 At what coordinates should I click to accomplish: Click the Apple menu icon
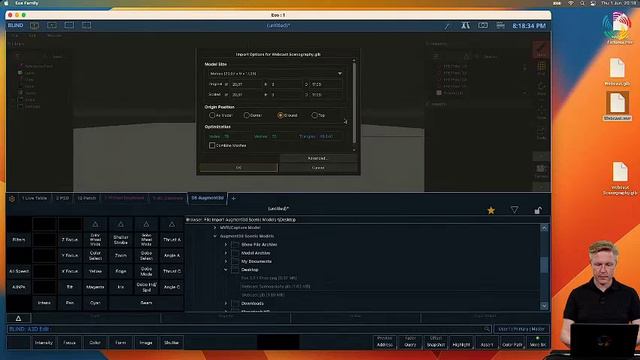[x=6, y=3]
